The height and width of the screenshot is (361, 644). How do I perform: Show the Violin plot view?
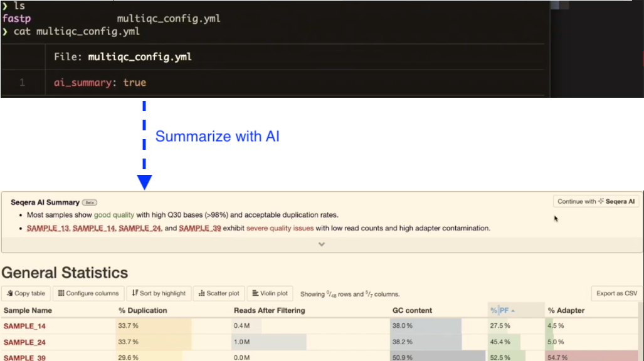click(271, 293)
